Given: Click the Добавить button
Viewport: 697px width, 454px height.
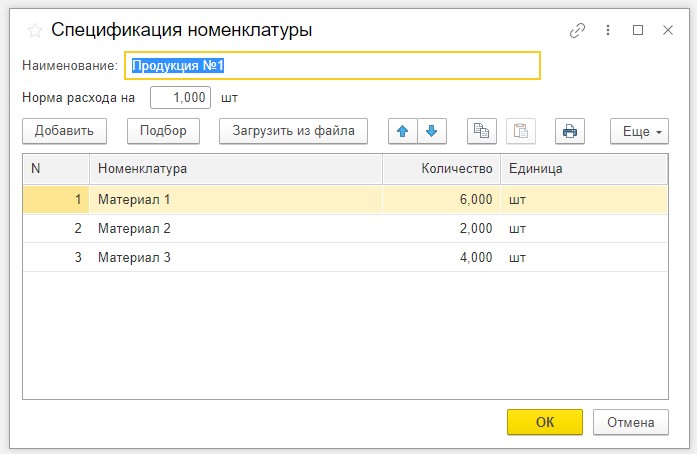Looking at the screenshot, I should click(64, 131).
